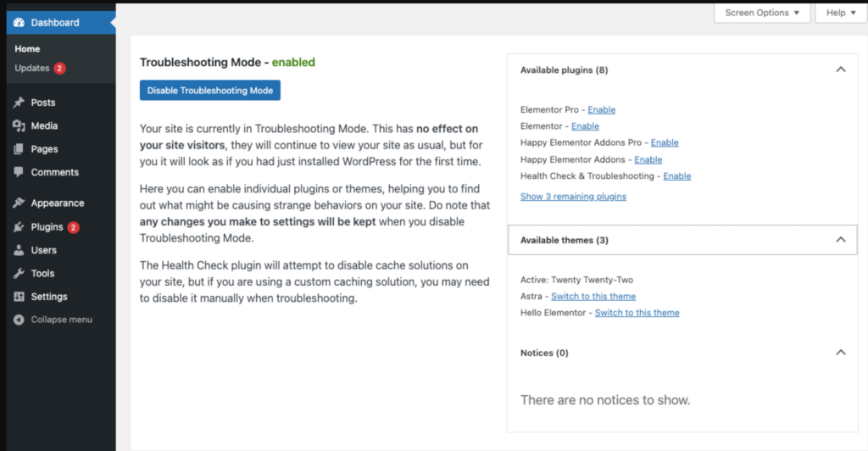Viewport: 868px width, 451px height.
Task: Open the Home submenu item
Action: click(x=27, y=48)
